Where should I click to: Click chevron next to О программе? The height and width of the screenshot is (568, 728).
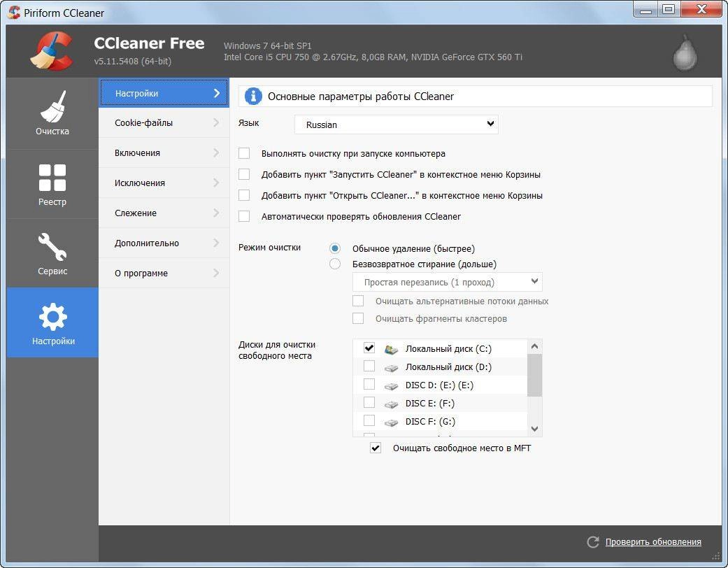pos(216,273)
